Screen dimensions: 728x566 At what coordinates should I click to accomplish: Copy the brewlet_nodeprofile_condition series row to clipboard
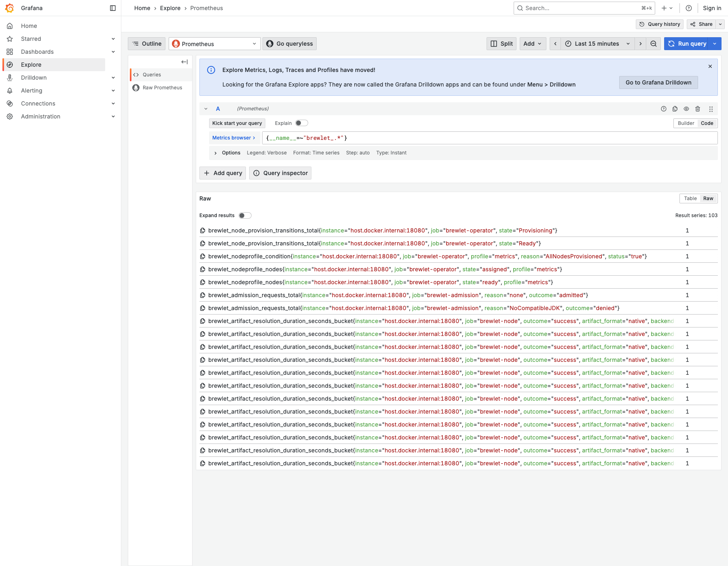tap(203, 256)
